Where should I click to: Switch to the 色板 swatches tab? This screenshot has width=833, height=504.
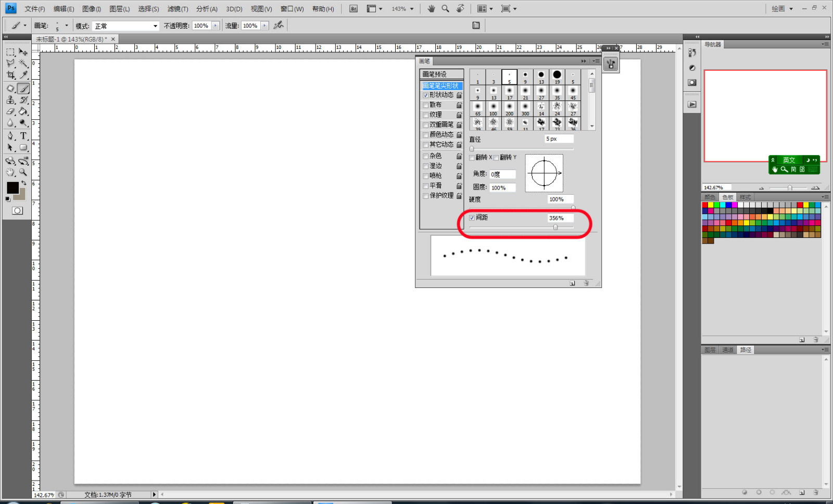(x=727, y=197)
